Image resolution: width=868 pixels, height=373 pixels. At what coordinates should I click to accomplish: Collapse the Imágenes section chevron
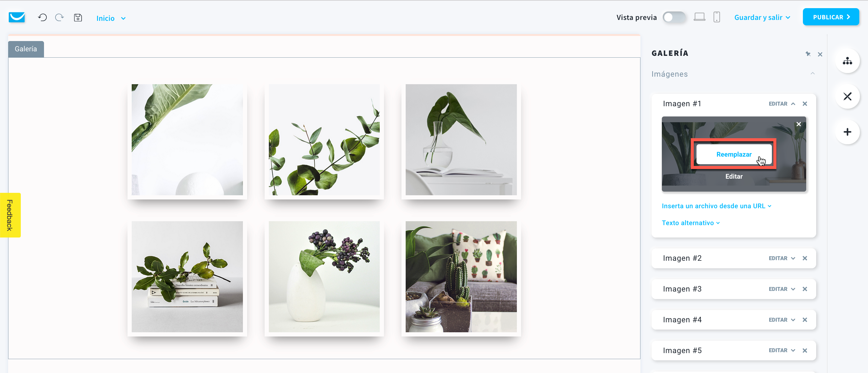pyautogui.click(x=813, y=74)
